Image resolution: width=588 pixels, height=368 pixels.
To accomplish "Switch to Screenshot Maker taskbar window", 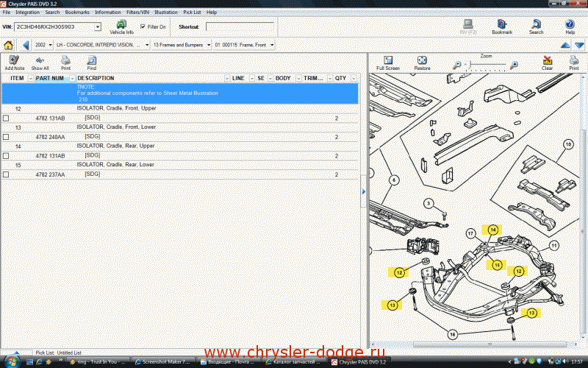I will click(x=162, y=362).
